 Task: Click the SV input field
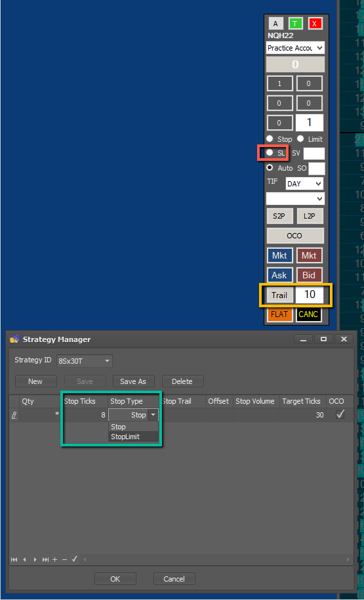(314, 154)
